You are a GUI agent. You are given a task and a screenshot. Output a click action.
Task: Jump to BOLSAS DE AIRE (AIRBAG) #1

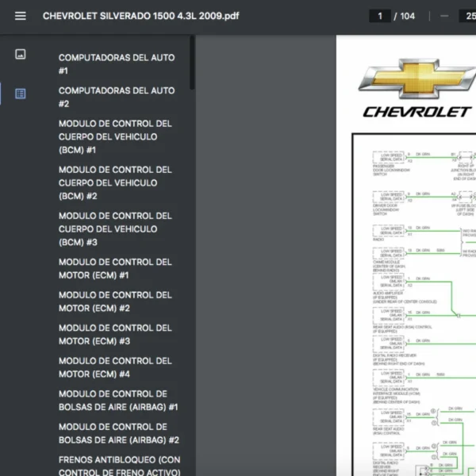(118, 401)
